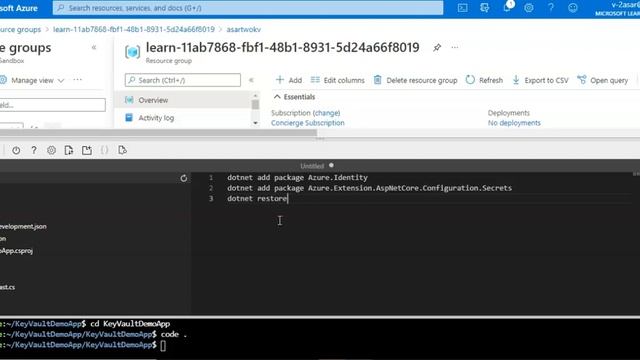Select the Untitled editor tab
This screenshot has height=360, width=640.
pos(312,166)
